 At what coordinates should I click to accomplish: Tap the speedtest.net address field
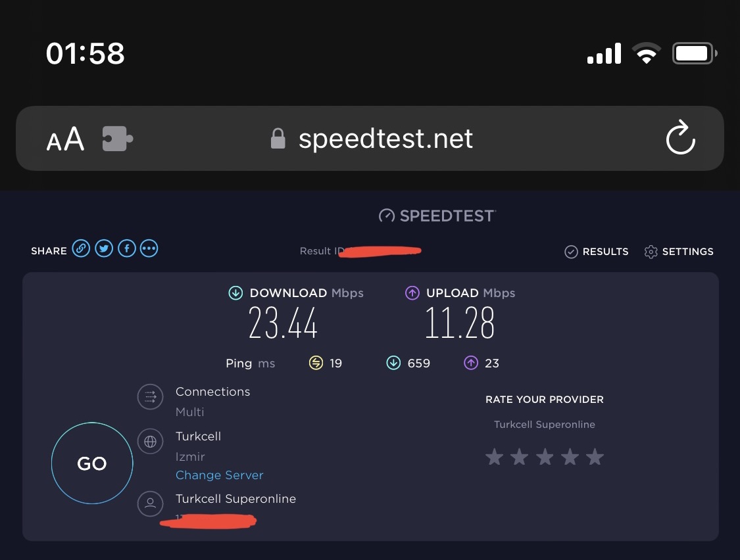[385, 139]
